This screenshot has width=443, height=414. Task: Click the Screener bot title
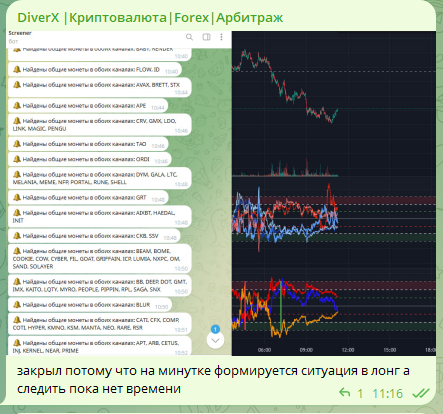tap(20, 33)
